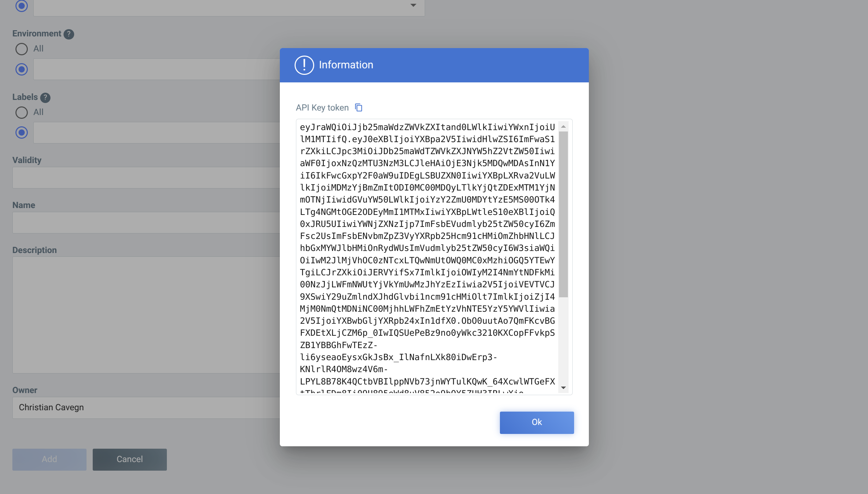Image resolution: width=868 pixels, height=494 pixels.
Task: Cancel the form with the Cancel button
Action: [129, 459]
